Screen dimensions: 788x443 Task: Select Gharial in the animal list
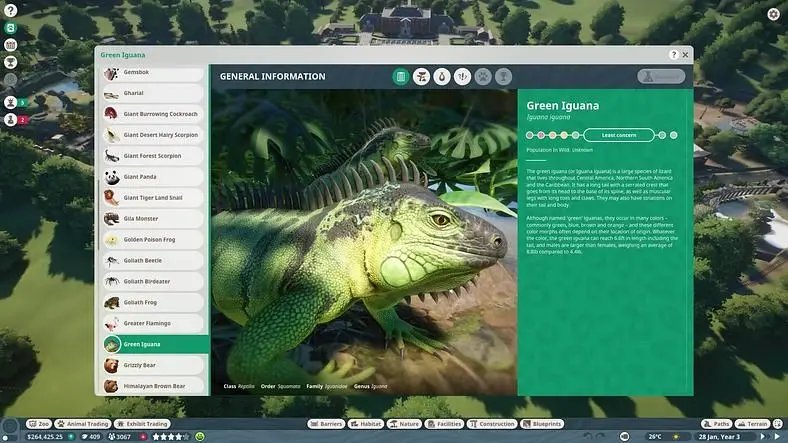click(x=153, y=93)
